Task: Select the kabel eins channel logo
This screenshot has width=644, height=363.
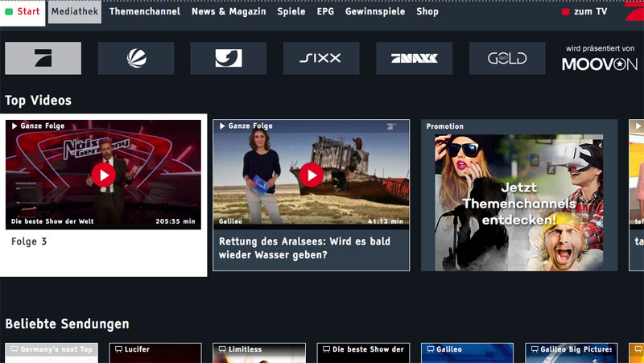Action: (229, 58)
